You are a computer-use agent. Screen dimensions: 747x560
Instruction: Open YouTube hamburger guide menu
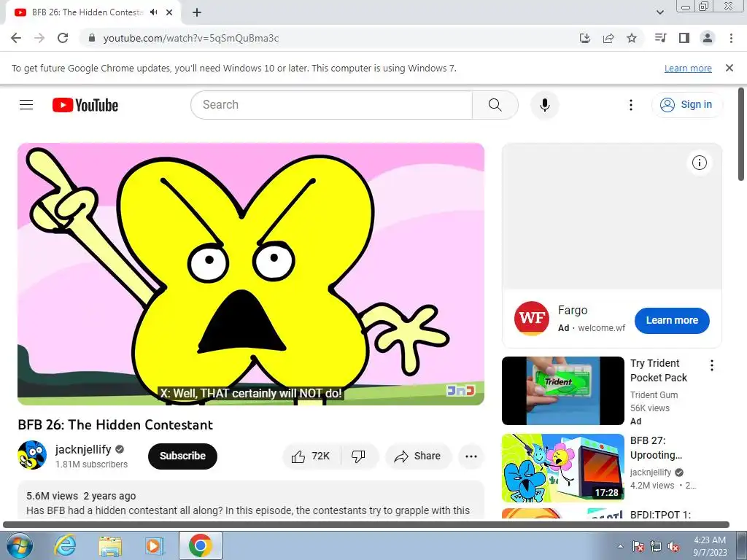click(26, 105)
